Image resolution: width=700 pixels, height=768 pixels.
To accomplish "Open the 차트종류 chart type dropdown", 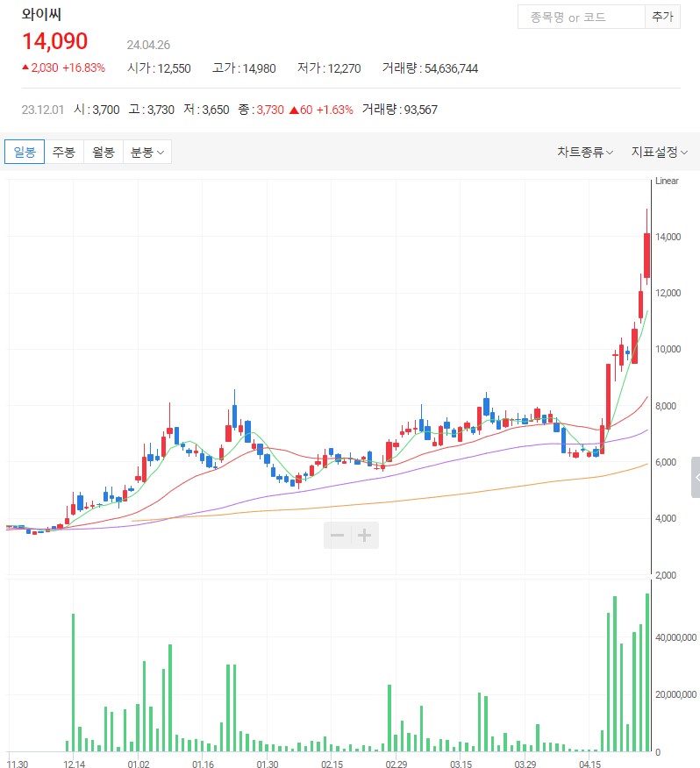I will [x=585, y=152].
